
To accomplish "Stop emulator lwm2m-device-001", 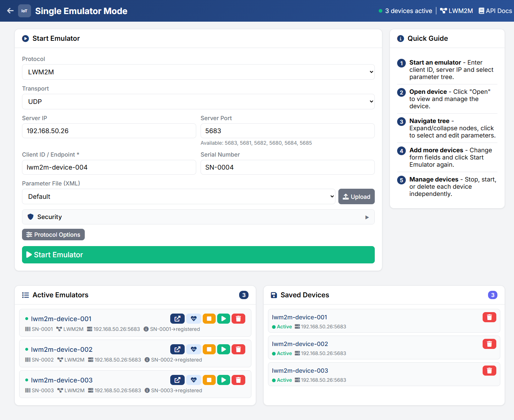I will (x=209, y=319).
